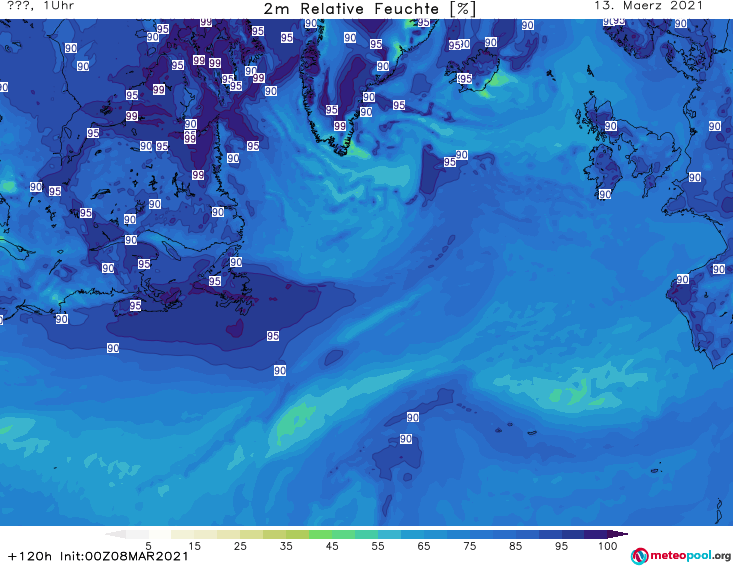Click the '35' tick on the color scale

click(286, 546)
